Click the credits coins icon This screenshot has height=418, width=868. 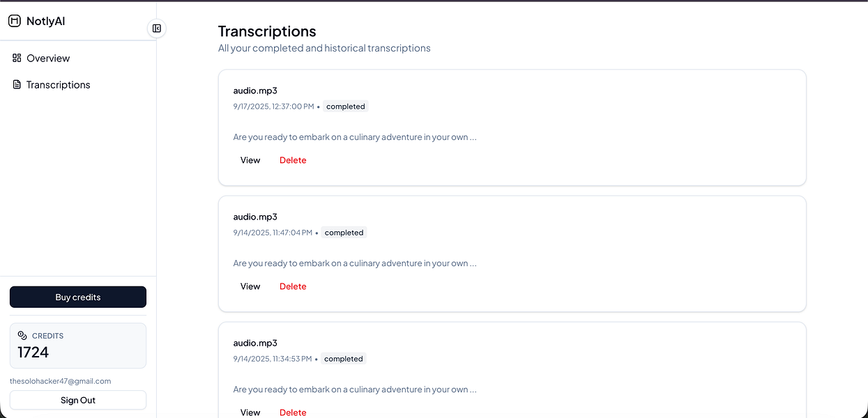point(22,335)
